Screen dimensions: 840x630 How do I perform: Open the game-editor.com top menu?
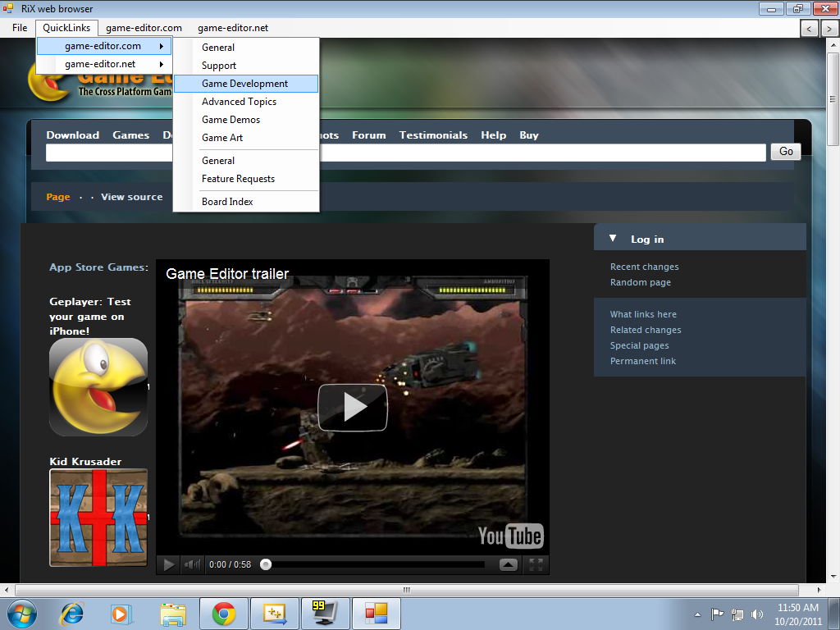(144, 28)
